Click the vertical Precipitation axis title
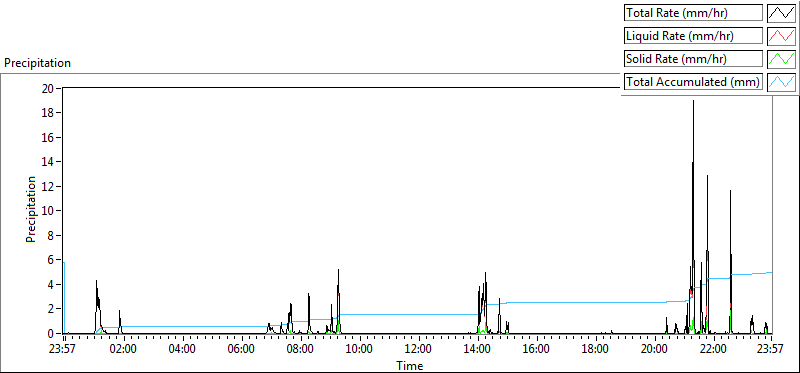 point(31,209)
